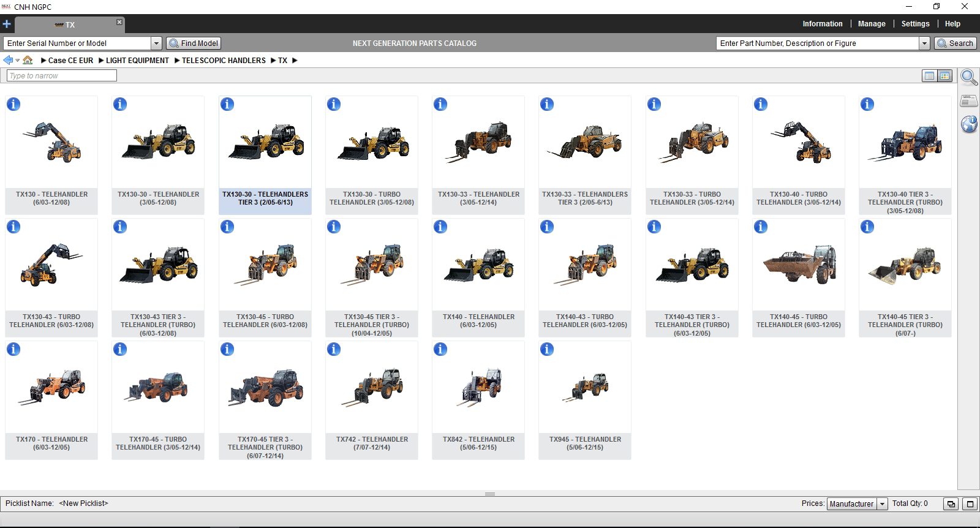Screen dimensions: 980x528
Task: Click the New Picklist name text
Action: coord(83,503)
